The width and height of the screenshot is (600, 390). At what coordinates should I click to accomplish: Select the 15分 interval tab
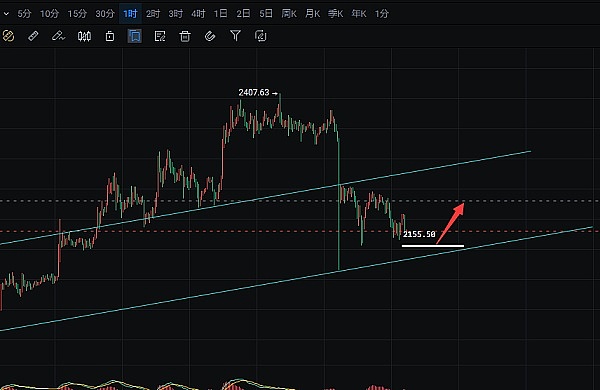click(x=77, y=14)
